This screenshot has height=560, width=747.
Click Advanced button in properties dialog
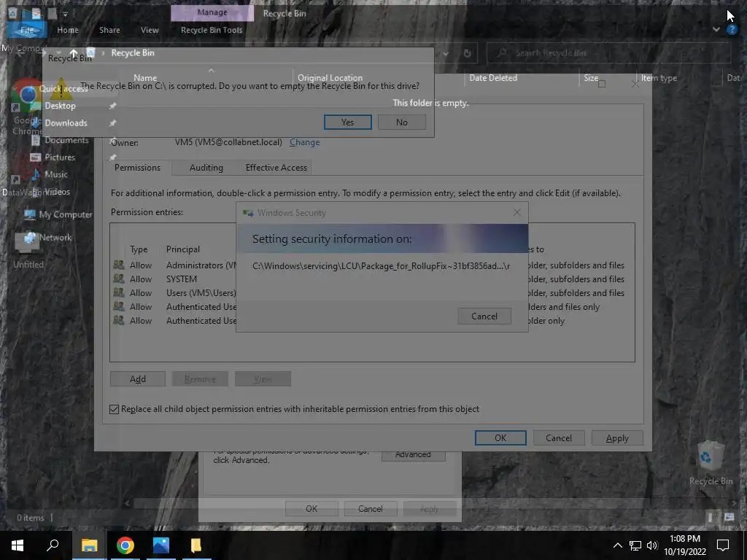[x=413, y=455]
